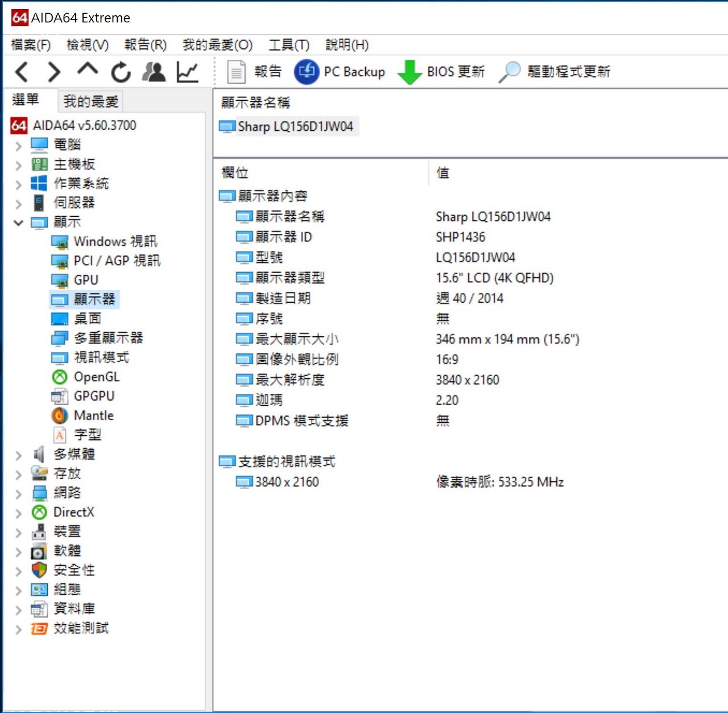This screenshot has width=728, height=713.
Task: Switch to the 選單 tab
Action: tap(26, 100)
